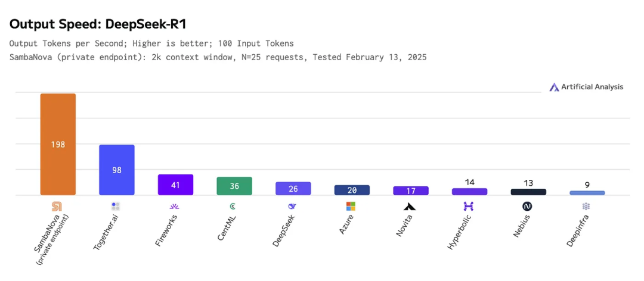Click the Nebius logo icon

(x=527, y=207)
